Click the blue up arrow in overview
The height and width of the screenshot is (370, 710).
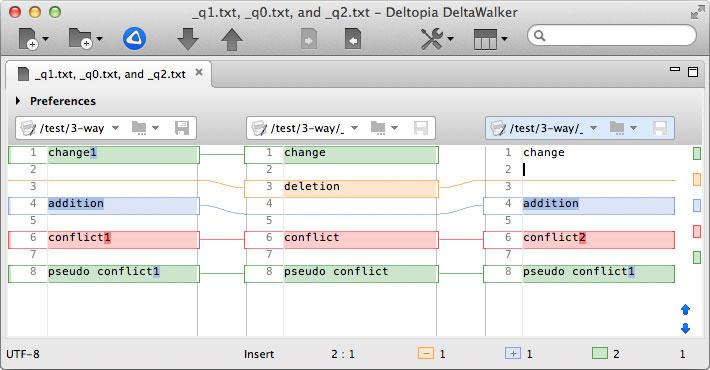click(685, 309)
